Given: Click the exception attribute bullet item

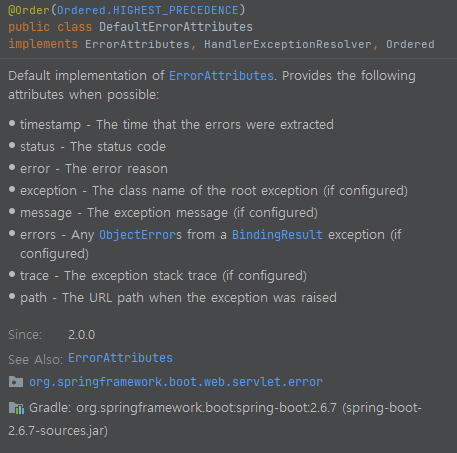Looking at the screenshot, I should (214, 191).
